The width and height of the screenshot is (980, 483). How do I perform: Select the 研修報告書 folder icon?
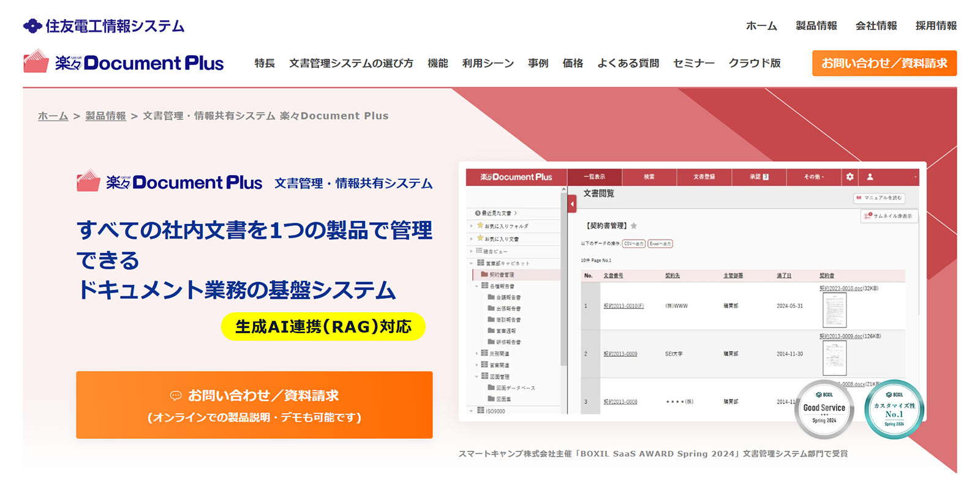tap(491, 341)
